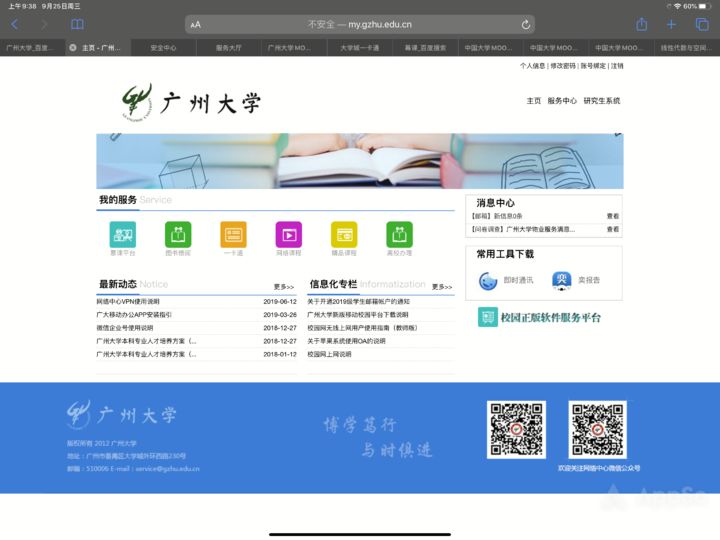Tap the 上午9:38 status bar clock
720x540 pixels.
tap(22, 6)
